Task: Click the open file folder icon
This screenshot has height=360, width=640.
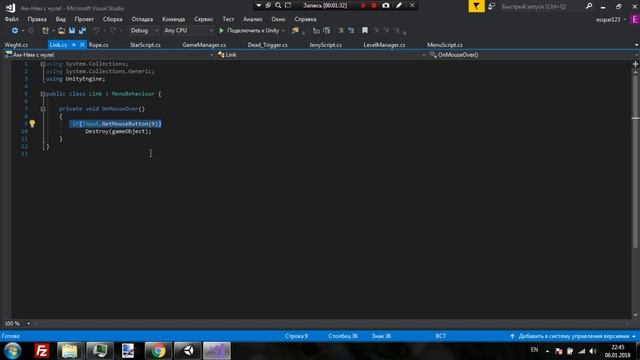Action: click(x=61, y=31)
